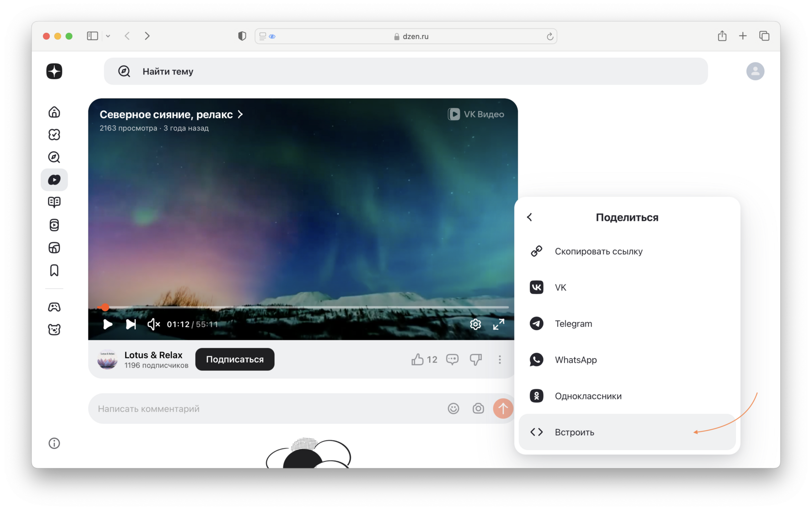Image resolution: width=812 pixels, height=510 pixels.
Task: Select the video section sidebar icon
Action: (54, 180)
